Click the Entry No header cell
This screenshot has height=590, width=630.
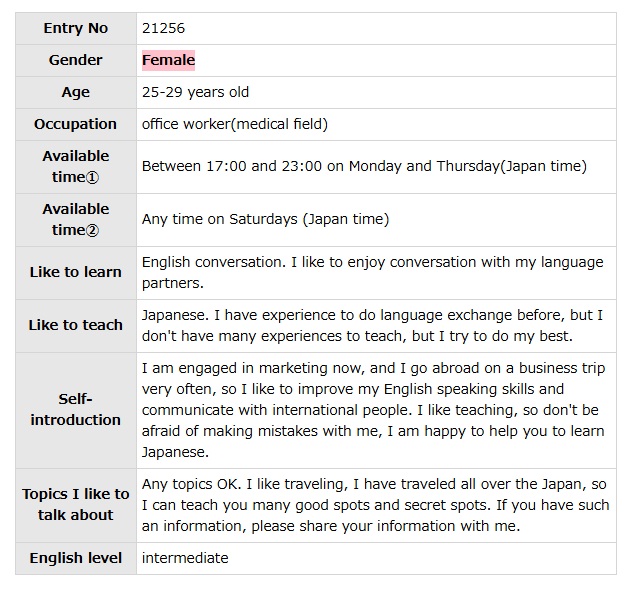76,28
